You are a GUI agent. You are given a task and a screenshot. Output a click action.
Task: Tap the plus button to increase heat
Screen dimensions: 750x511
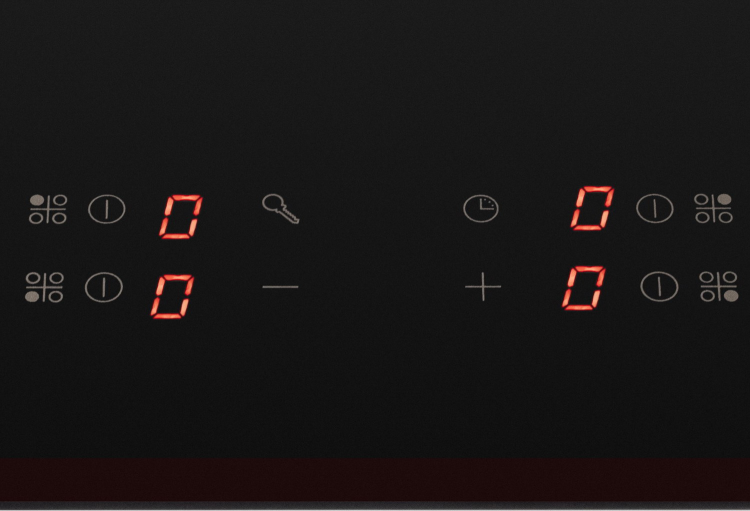483,287
